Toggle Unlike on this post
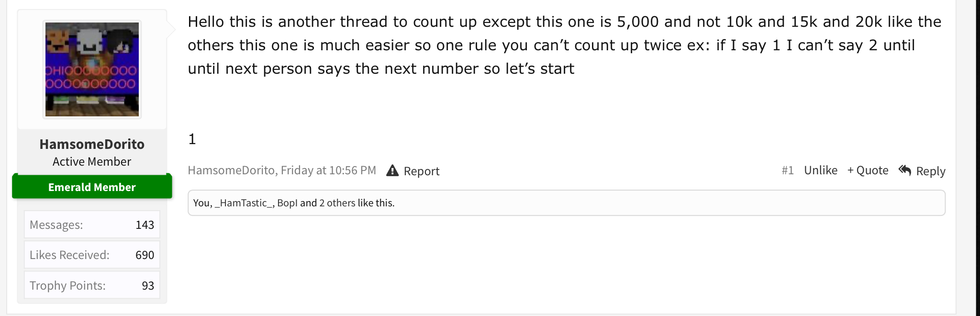This screenshot has height=316, width=980. (821, 170)
